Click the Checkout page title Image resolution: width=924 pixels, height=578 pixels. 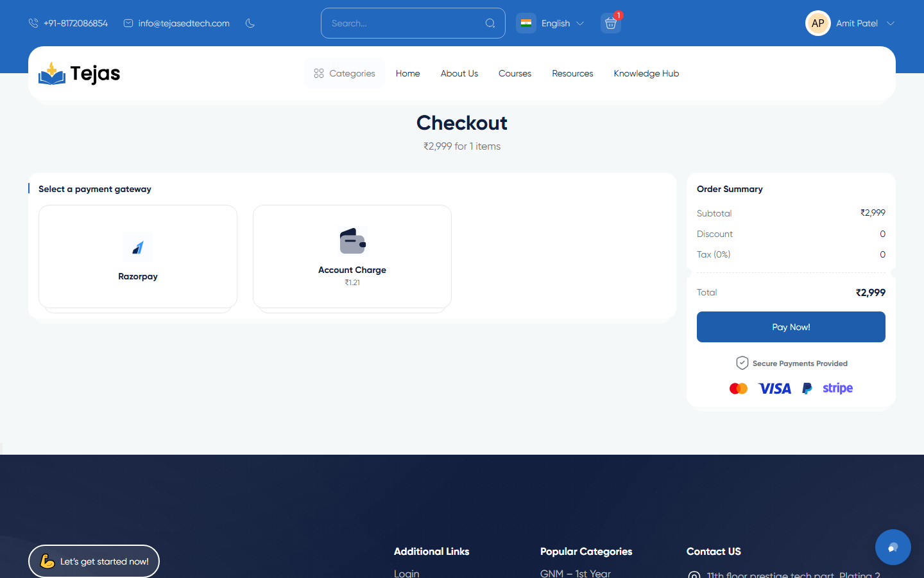pyautogui.click(x=462, y=123)
